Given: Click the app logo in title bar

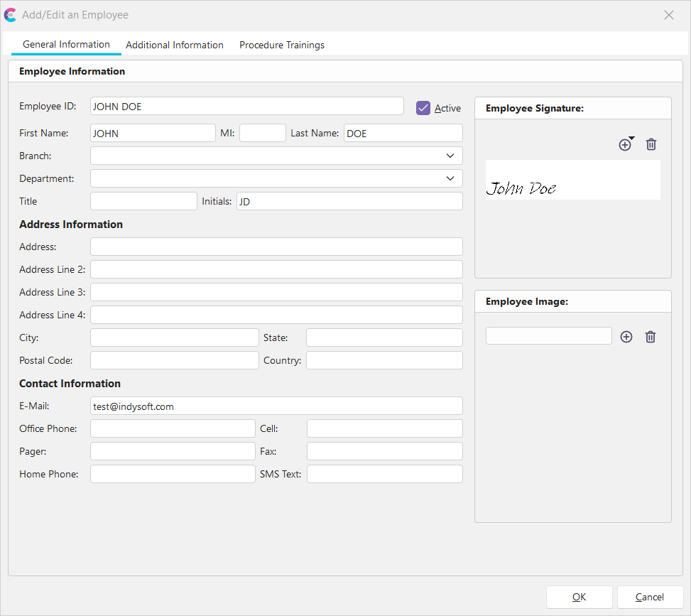Looking at the screenshot, I should [11, 15].
